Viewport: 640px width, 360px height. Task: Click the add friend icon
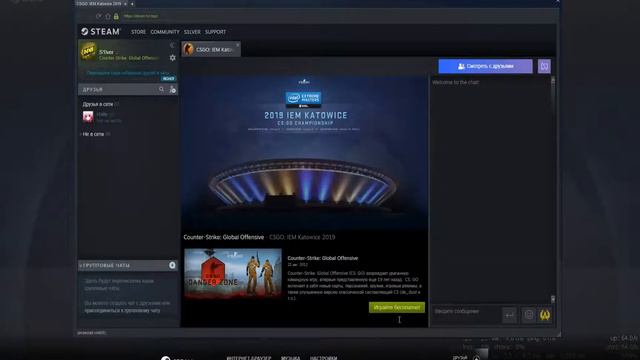tap(173, 89)
